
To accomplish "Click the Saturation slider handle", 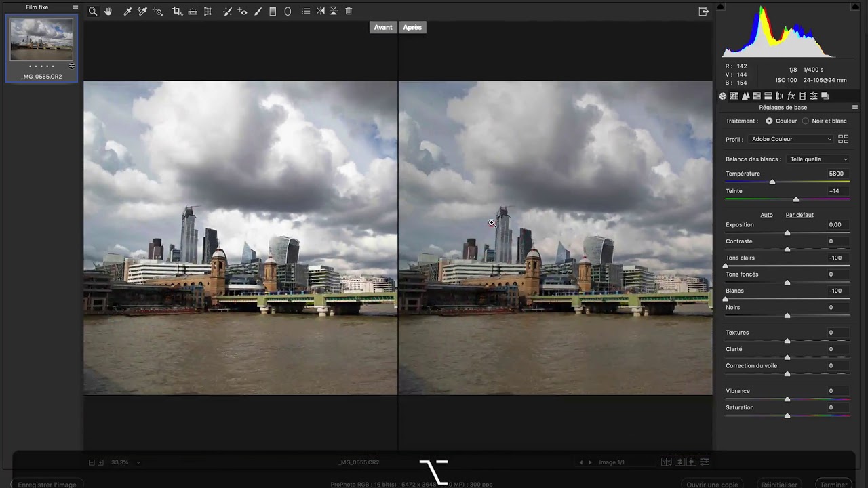I will [787, 415].
